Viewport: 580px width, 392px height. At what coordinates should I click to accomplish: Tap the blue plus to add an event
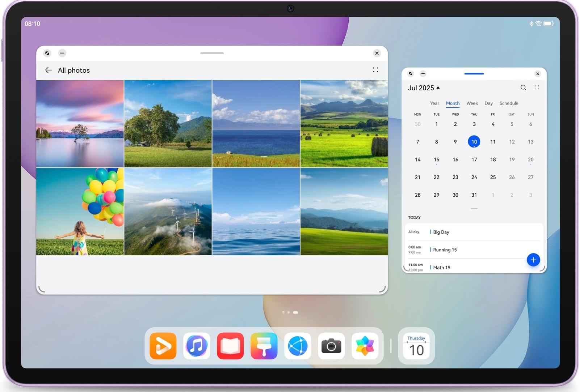(x=533, y=260)
